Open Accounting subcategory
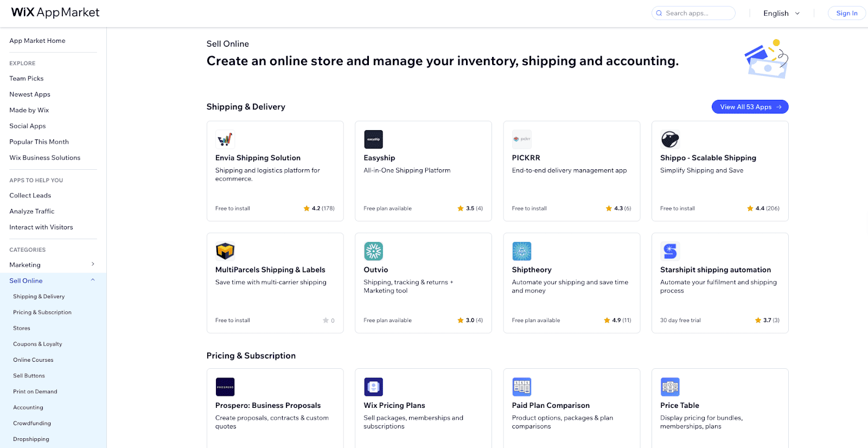This screenshot has width=868, height=448. click(x=28, y=407)
